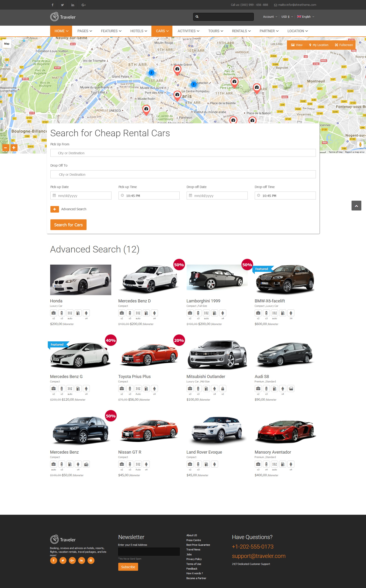The width and height of the screenshot is (366, 588).
Task: Click Mitsubishi Outlander's lock feature icon
Action: coord(223,388)
